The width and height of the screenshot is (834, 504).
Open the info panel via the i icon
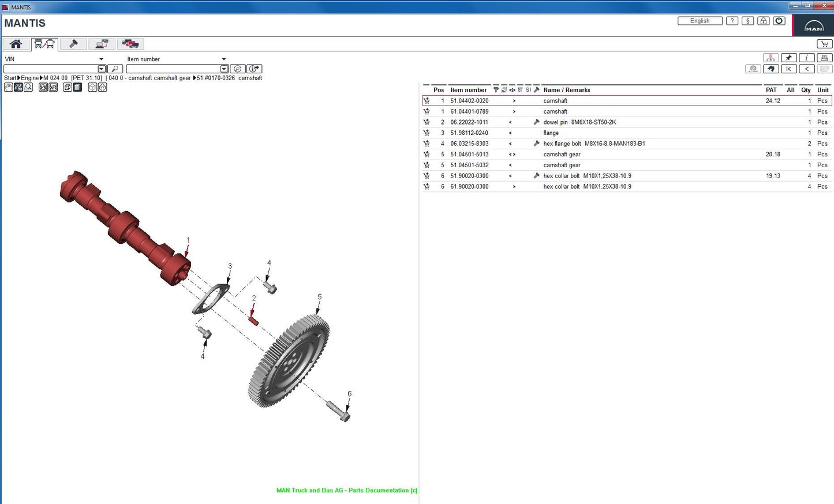[x=806, y=57]
